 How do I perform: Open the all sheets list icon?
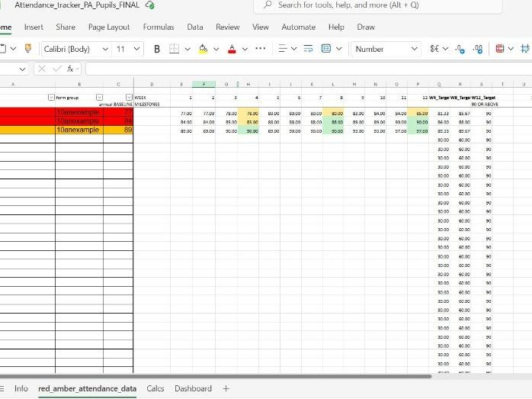coord(2,388)
